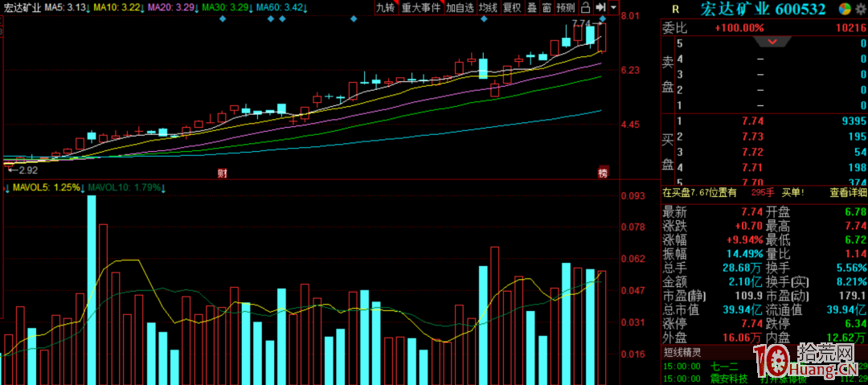The image size is (868, 385).
Task: Click the red chevron under 委比
Action: (771, 42)
